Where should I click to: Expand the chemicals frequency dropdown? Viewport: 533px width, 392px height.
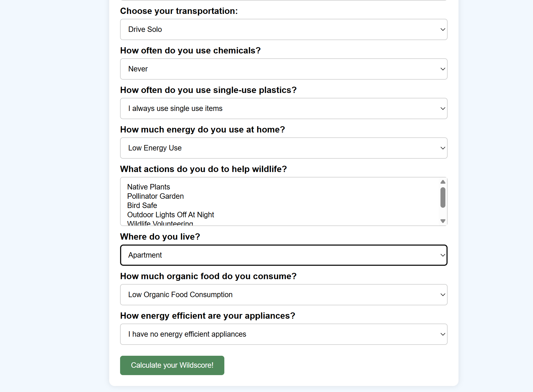(283, 69)
